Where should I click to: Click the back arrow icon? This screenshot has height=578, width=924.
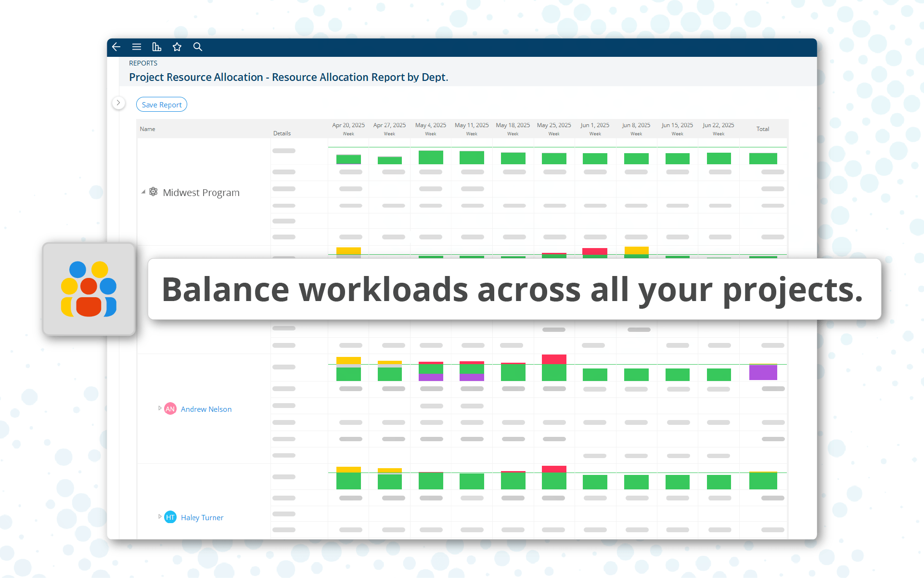pos(116,47)
